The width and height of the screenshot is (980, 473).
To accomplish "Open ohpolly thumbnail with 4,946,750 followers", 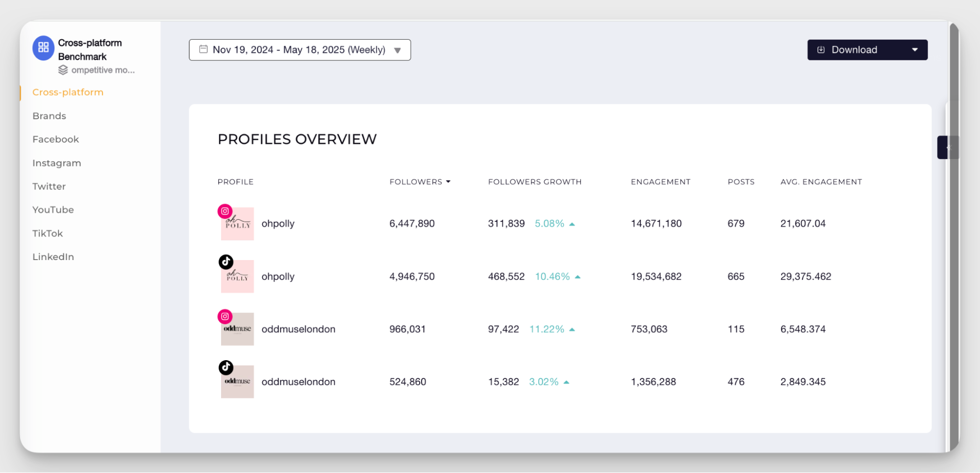I will coord(237,276).
